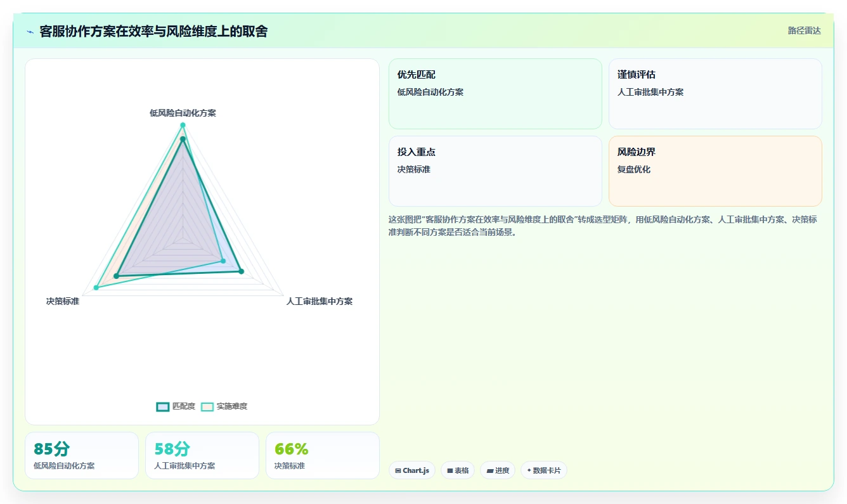Screen dimensions: 847x504
Task: Click the description paragraph starting with 这张图把
Action: tap(602, 225)
